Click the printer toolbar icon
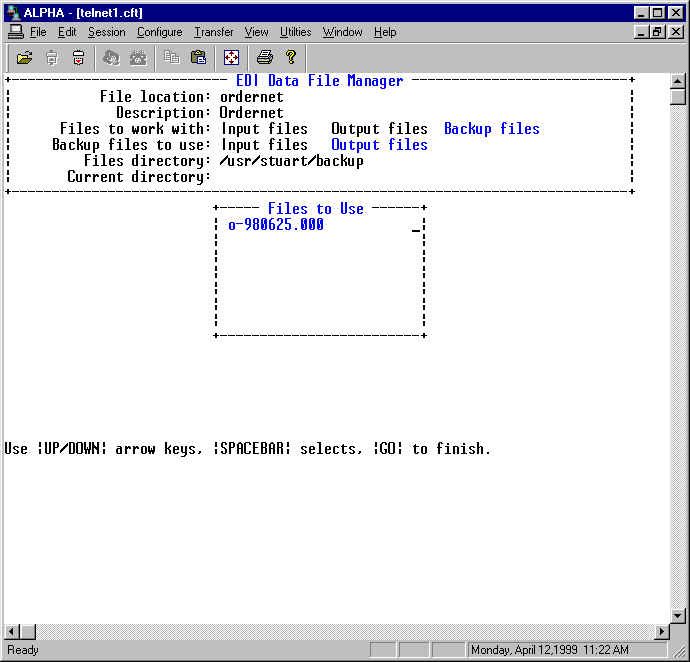The image size is (690, 662). click(x=264, y=57)
